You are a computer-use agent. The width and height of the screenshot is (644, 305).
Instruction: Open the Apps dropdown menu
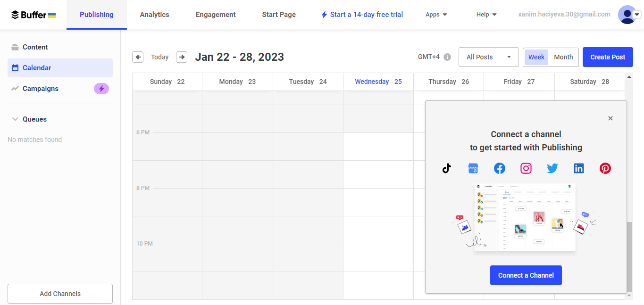pyautogui.click(x=436, y=15)
